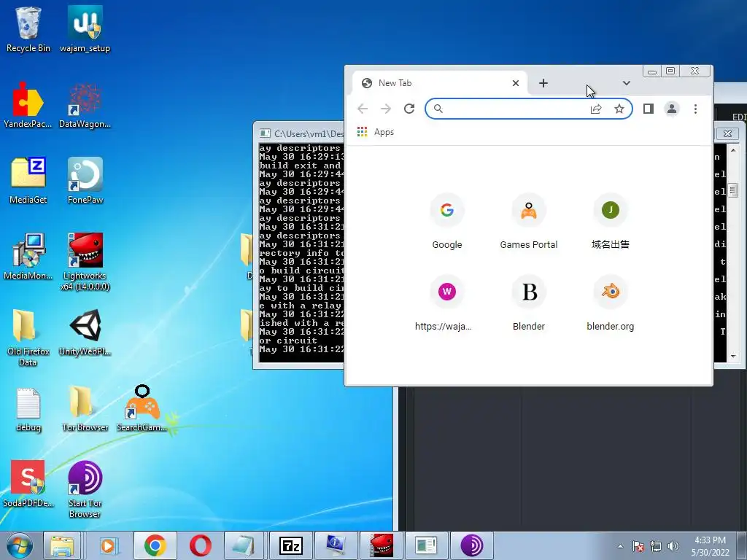This screenshot has width=747, height=560.
Task: Open Opera from the taskbar
Action: point(200,545)
